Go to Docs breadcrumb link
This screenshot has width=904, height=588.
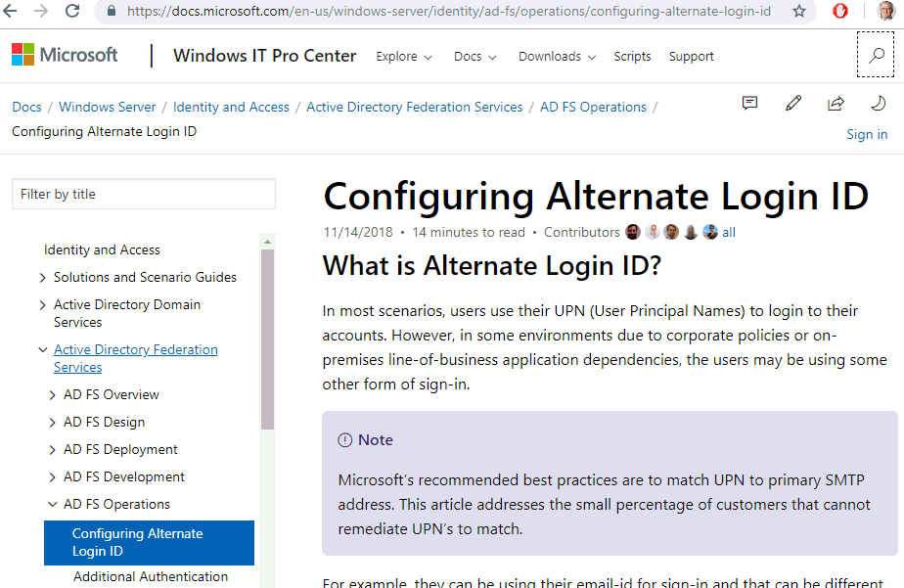click(26, 108)
